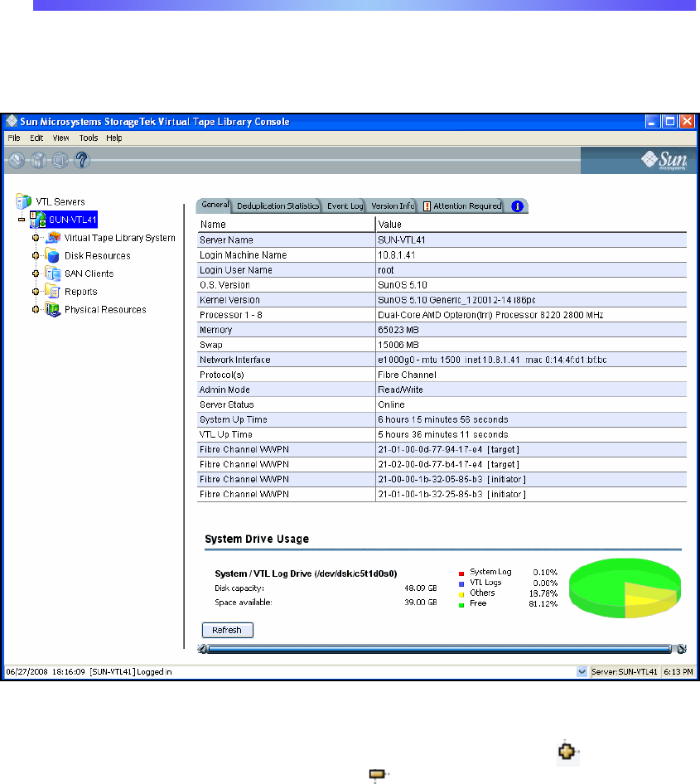
Task: Select Virtual Tape Library System tree item
Action: point(120,238)
